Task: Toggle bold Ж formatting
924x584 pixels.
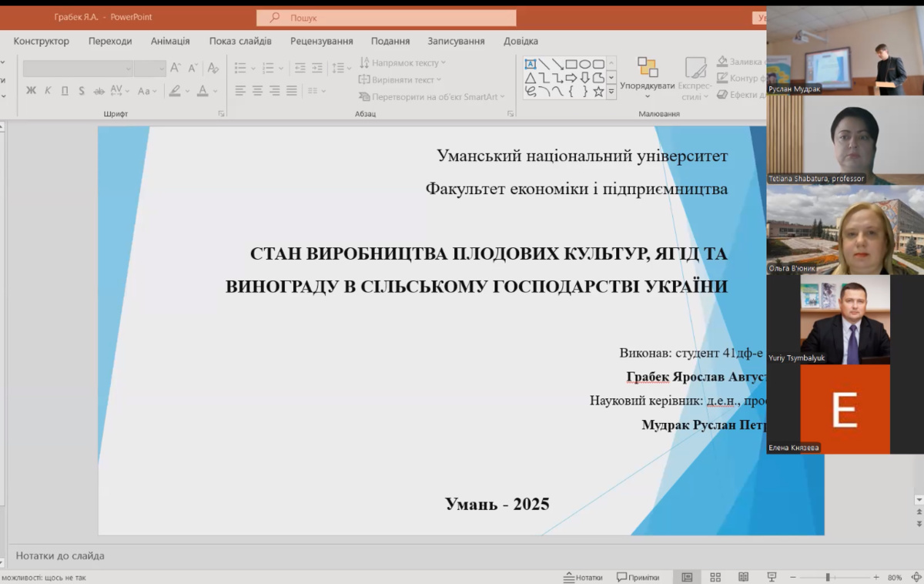Action: point(31,91)
